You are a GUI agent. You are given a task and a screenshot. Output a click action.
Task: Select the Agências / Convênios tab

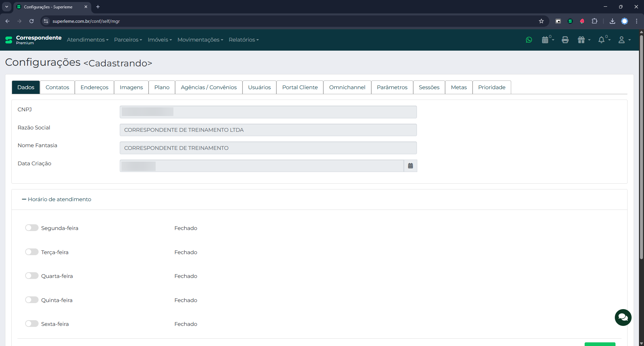(x=209, y=88)
